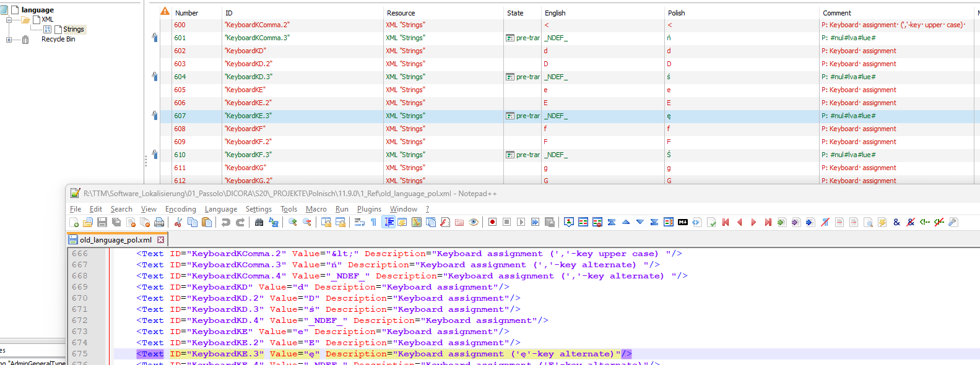Toggle word wrap in Notepad++

pos(360,223)
